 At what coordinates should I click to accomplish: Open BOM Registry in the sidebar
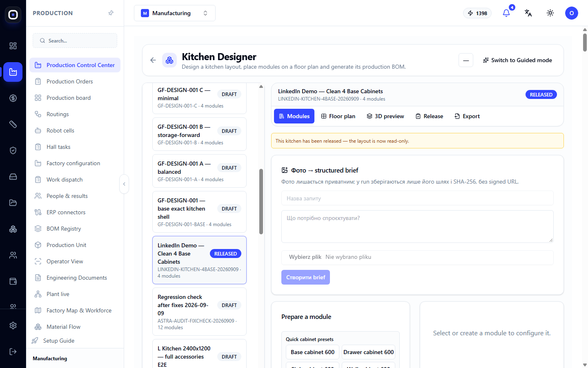coord(75,229)
